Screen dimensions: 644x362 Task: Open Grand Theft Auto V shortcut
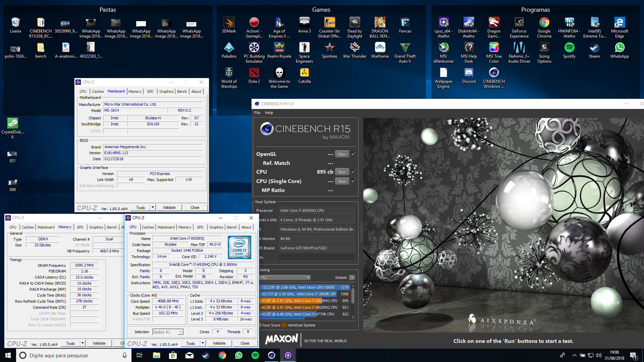(405, 53)
